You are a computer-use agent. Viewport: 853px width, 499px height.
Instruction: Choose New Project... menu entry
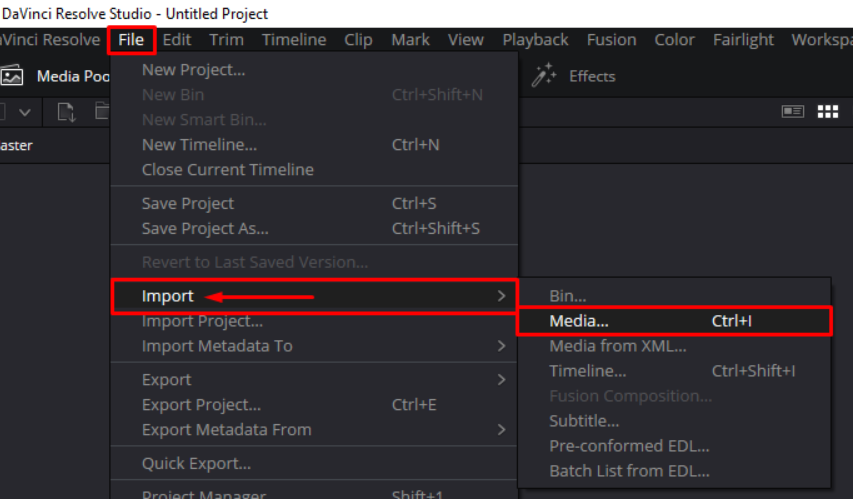pyautogui.click(x=193, y=70)
